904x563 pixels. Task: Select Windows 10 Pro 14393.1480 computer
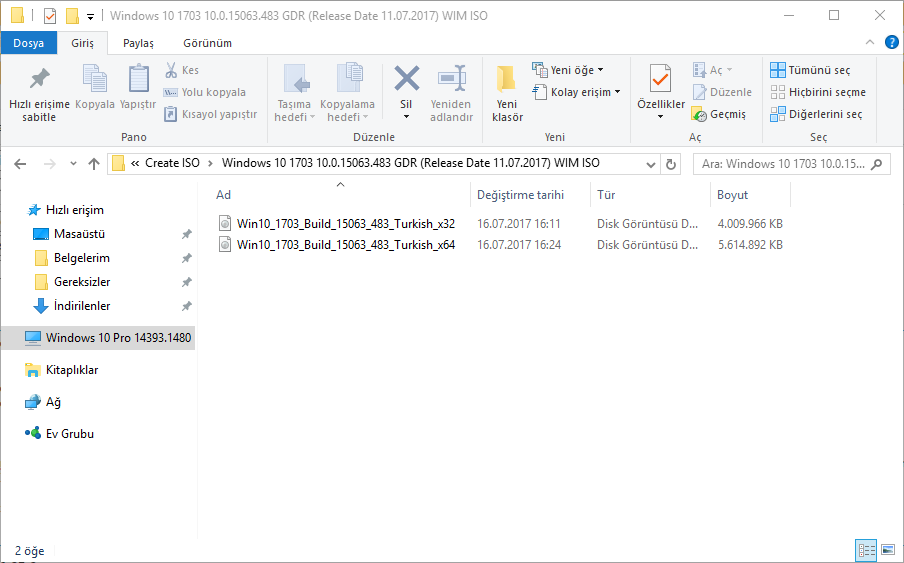pyautogui.click(x=98, y=338)
